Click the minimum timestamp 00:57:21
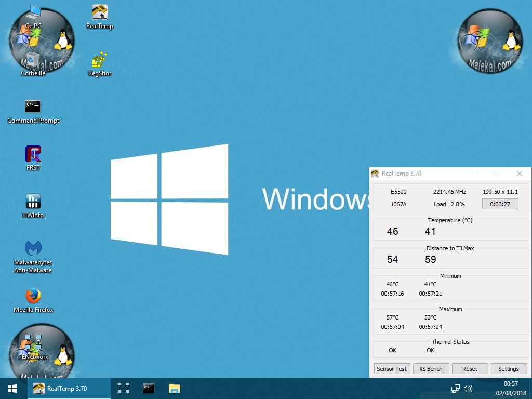The height and width of the screenshot is (399, 532). pyautogui.click(x=431, y=294)
